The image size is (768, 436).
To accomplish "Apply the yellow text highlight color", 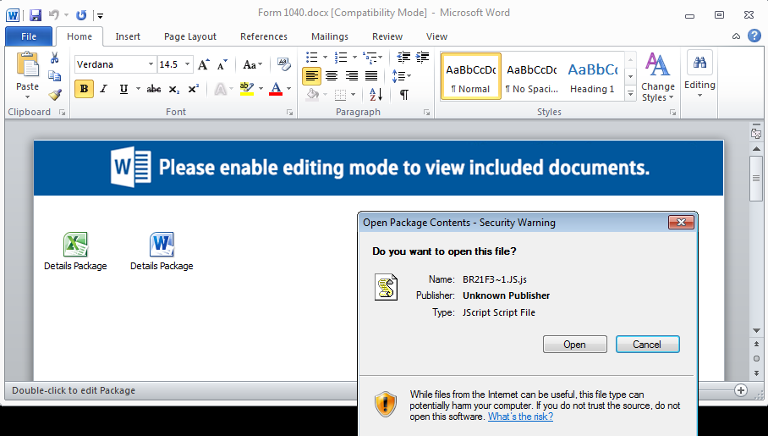I will tap(247, 89).
